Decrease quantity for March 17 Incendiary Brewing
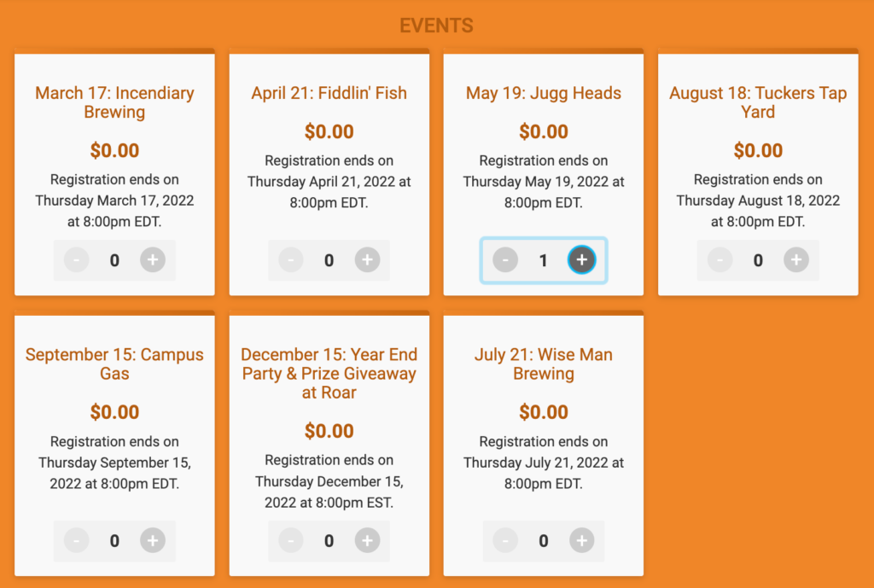This screenshot has width=874, height=588. pyautogui.click(x=76, y=259)
